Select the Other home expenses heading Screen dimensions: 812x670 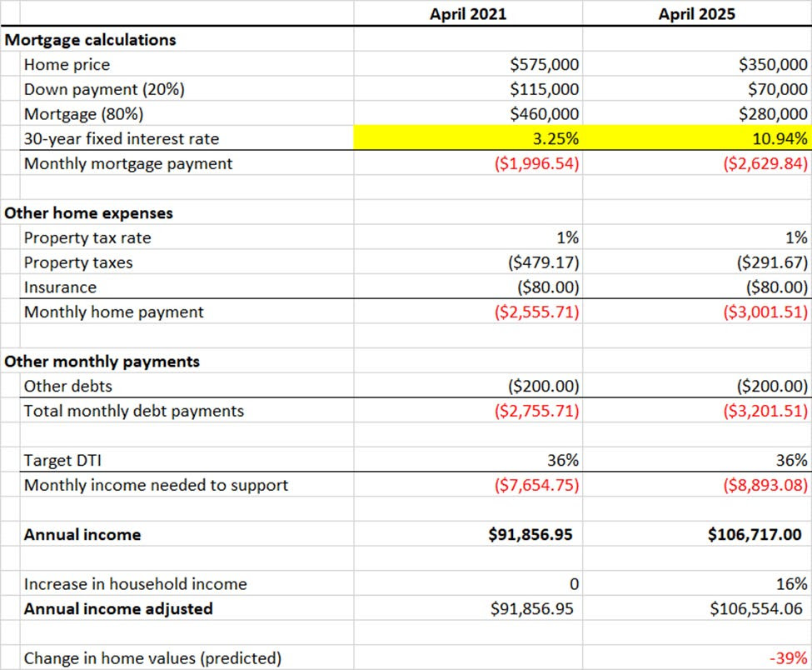pos(88,212)
